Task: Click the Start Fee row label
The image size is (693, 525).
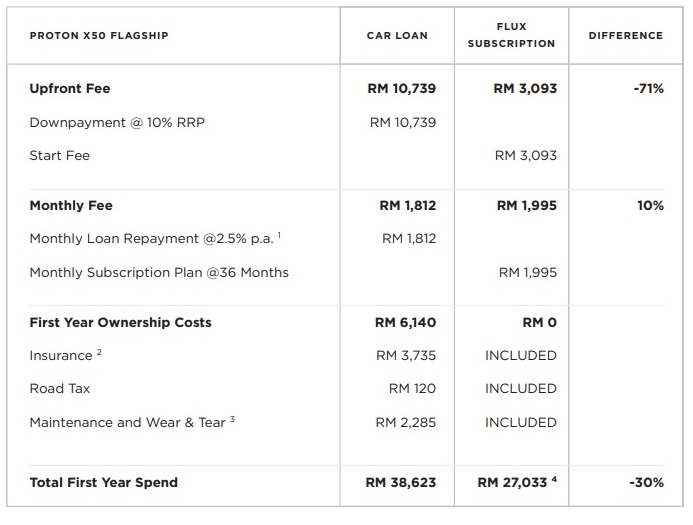Action: tap(60, 156)
